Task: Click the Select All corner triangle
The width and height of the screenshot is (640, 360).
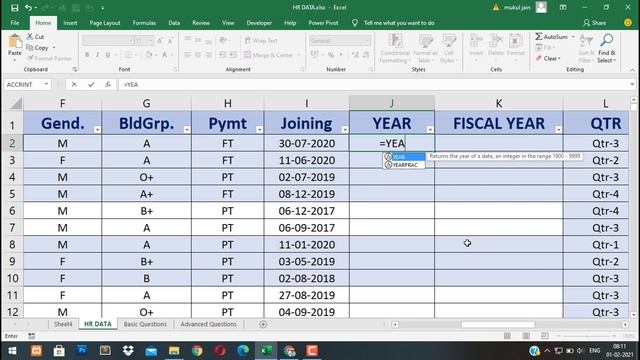Action: click(x=16, y=103)
